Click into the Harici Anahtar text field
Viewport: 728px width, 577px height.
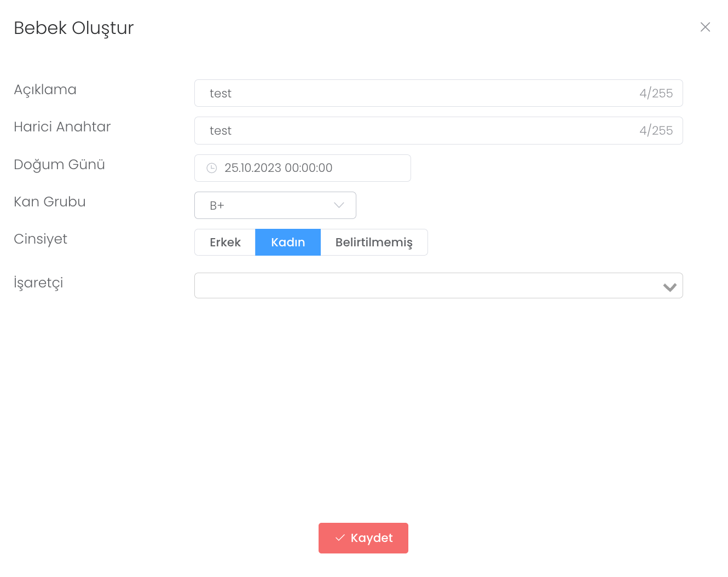[x=416, y=131]
